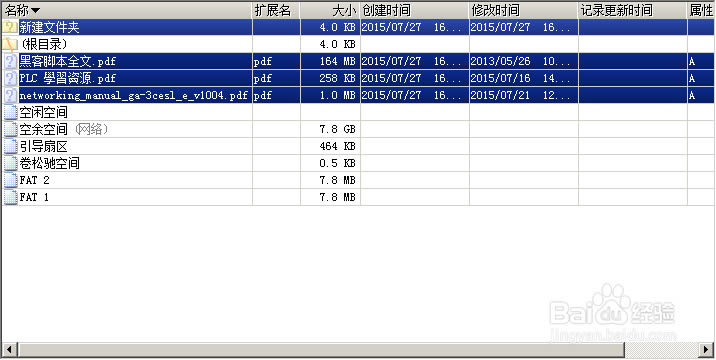Click the FAT 1 item icon
Viewport: 716px width, 360px height.
pyautogui.click(x=10, y=197)
